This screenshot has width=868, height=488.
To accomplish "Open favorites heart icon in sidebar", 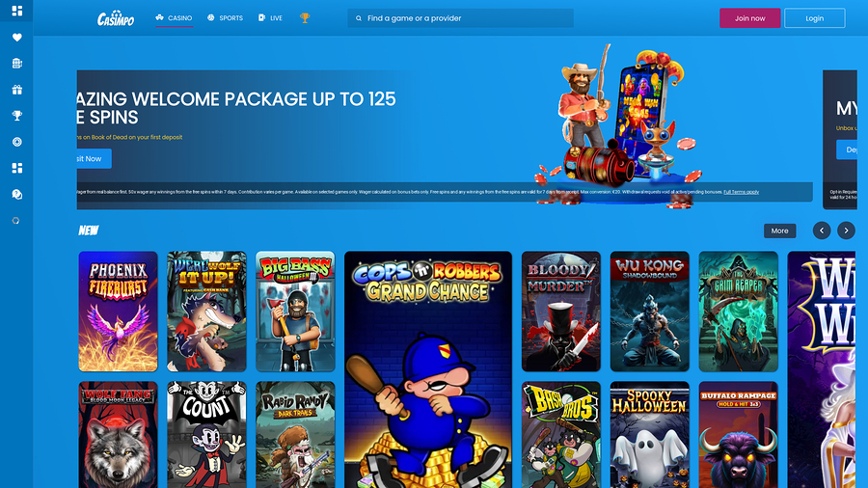I will [16, 37].
